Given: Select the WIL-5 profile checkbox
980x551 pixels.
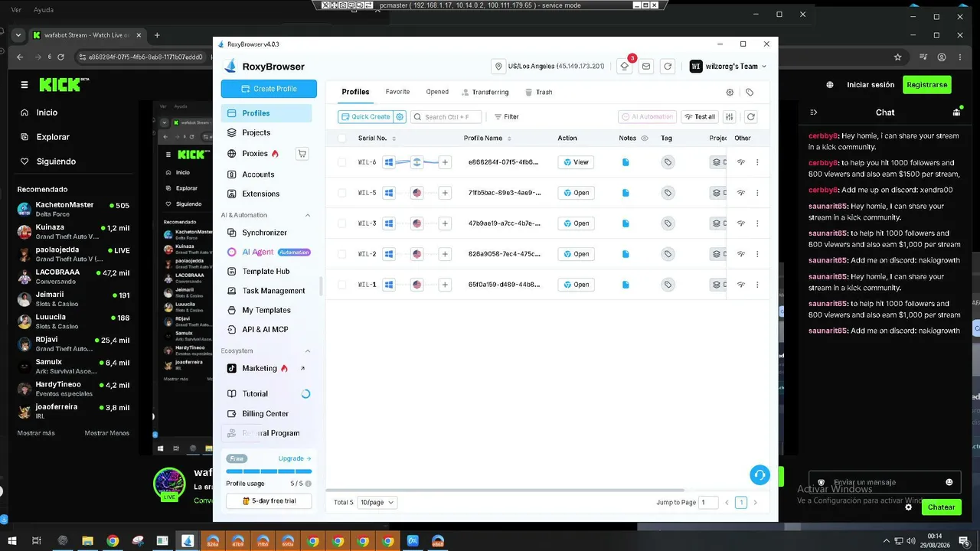Looking at the screenshot, I should coord(341,193).
